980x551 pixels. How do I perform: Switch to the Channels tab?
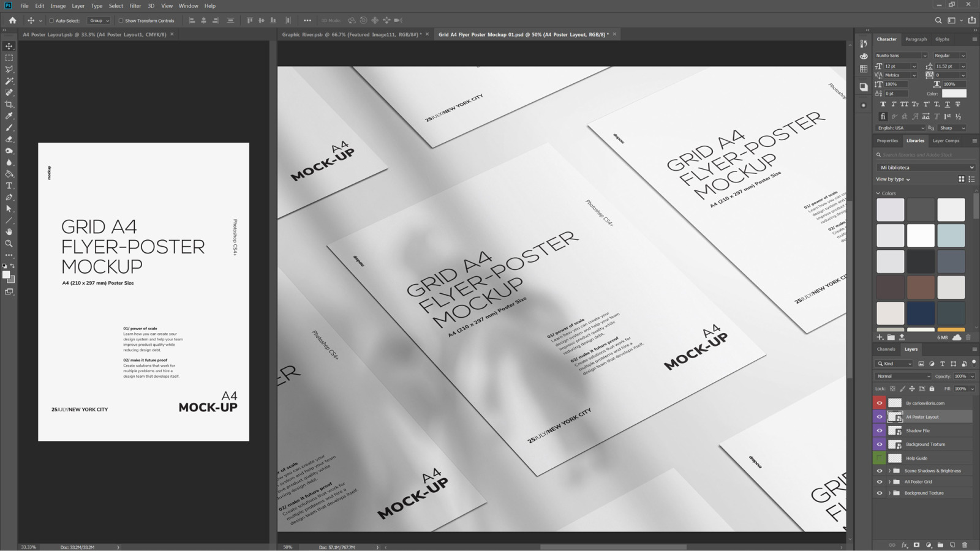click(x=886, y=349)
